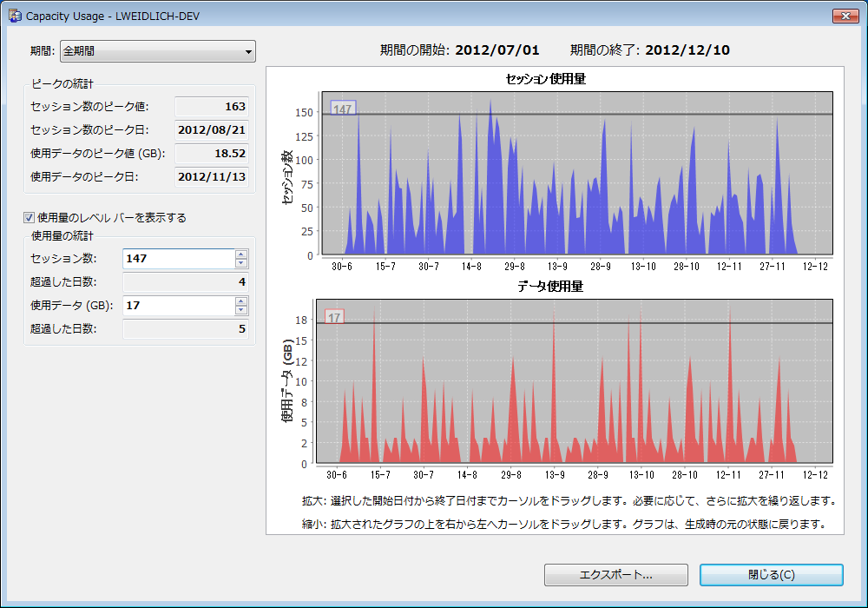This screenshot has width=868, height=608.
Task: Increase 使用データ (GB) with up arrow
Action: [241, 301]
